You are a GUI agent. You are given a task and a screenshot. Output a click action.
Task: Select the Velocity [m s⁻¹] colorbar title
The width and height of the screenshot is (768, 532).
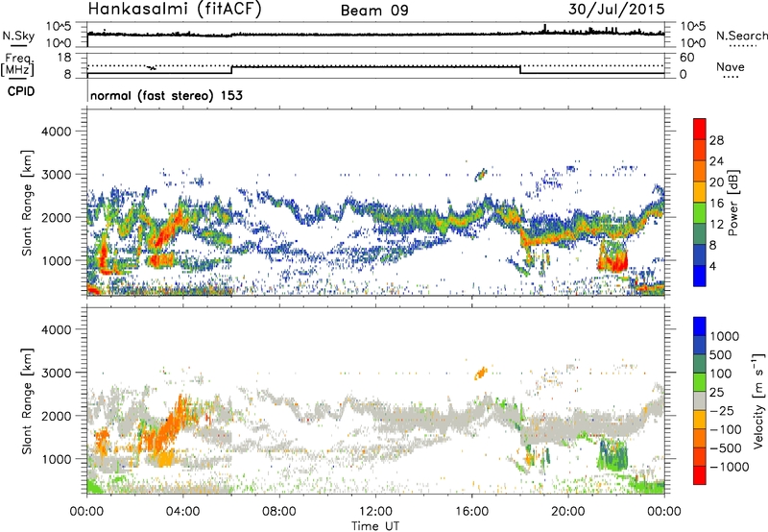coord(758,400)
